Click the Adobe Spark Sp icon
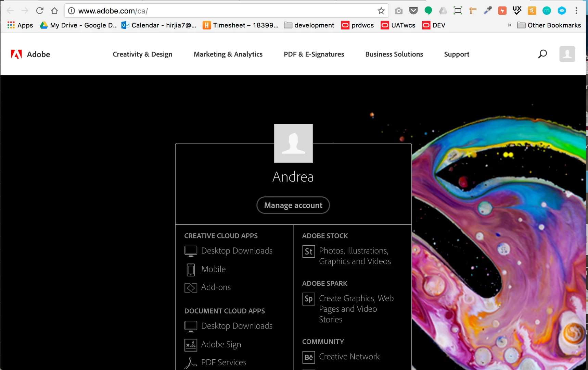 (309, 299)
